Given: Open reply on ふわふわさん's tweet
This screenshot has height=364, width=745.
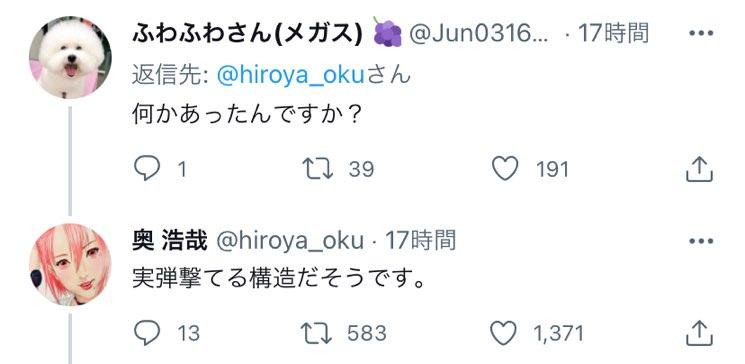Looking at the screenshot, I should (146, 169).
